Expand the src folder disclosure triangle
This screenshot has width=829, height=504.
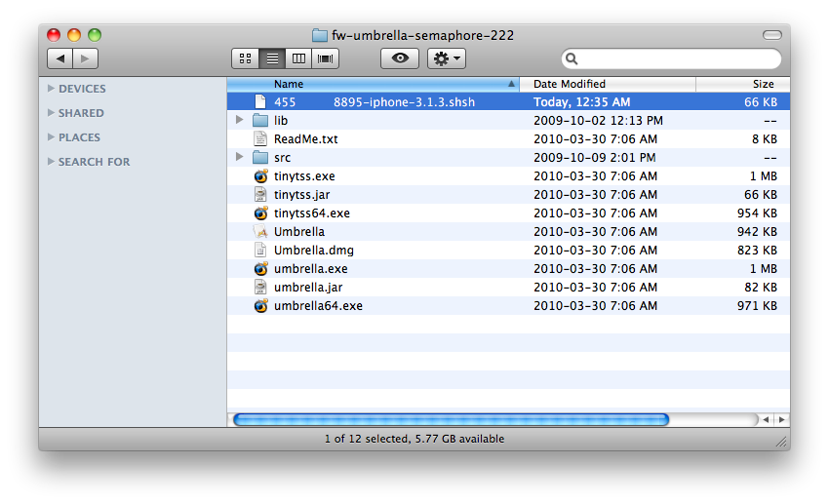pos(240,158)
